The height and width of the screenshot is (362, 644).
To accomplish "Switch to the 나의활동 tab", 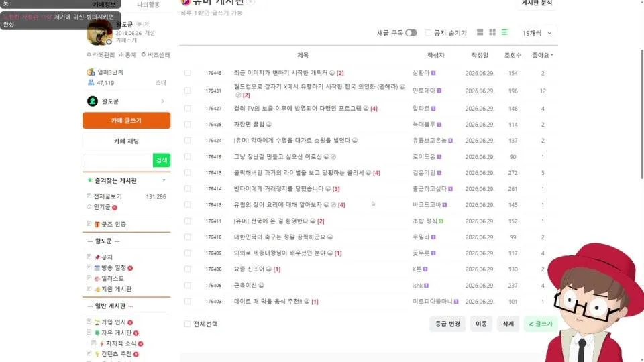I will coord(148,5).
